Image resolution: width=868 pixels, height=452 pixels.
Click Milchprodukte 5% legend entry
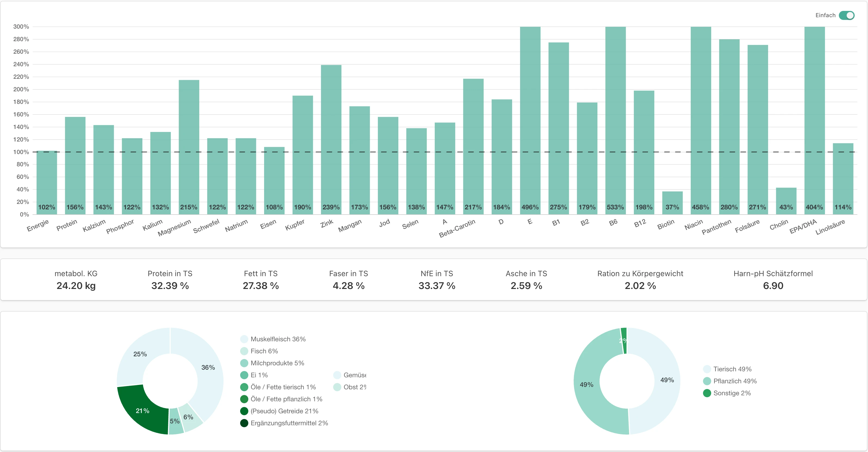pyautogui.click(x=277, y=363)
